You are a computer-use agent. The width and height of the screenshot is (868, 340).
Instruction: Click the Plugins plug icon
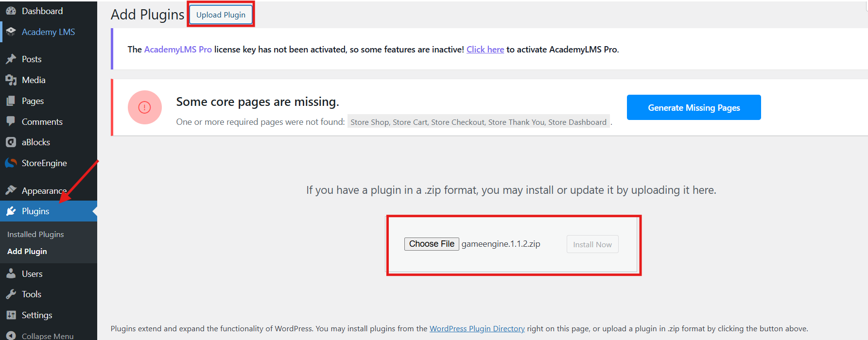(11, 211)
